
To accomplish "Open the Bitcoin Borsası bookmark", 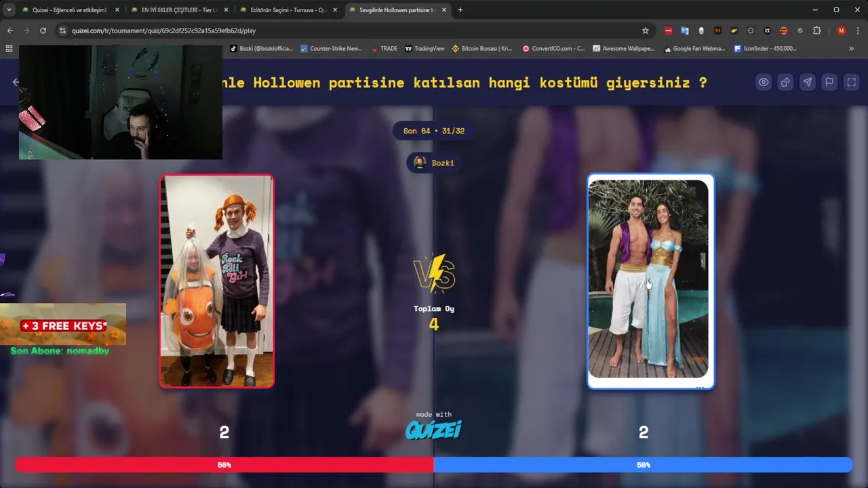I will point(482,49).
